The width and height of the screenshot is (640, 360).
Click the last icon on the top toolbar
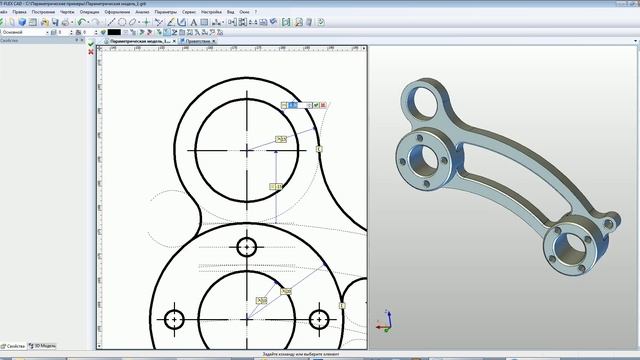[321, 22]
